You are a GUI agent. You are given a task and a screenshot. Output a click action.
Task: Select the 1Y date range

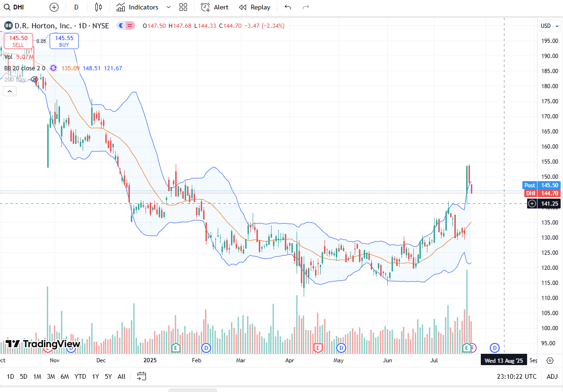(95, 376)
